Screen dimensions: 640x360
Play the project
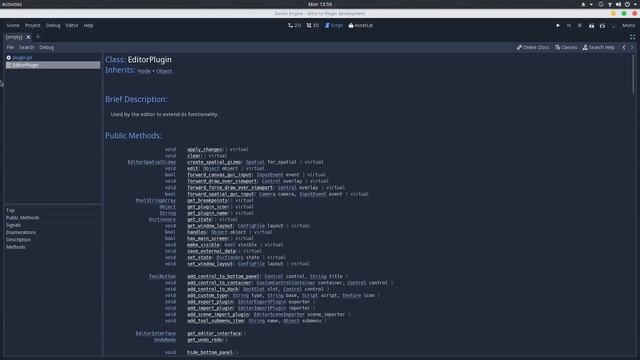pos(558,25)
